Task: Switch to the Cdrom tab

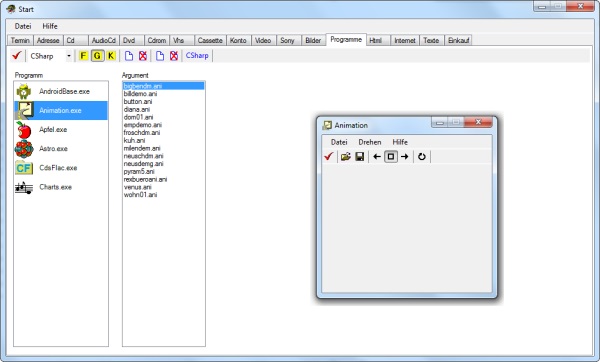Action: tap(157, 41)
